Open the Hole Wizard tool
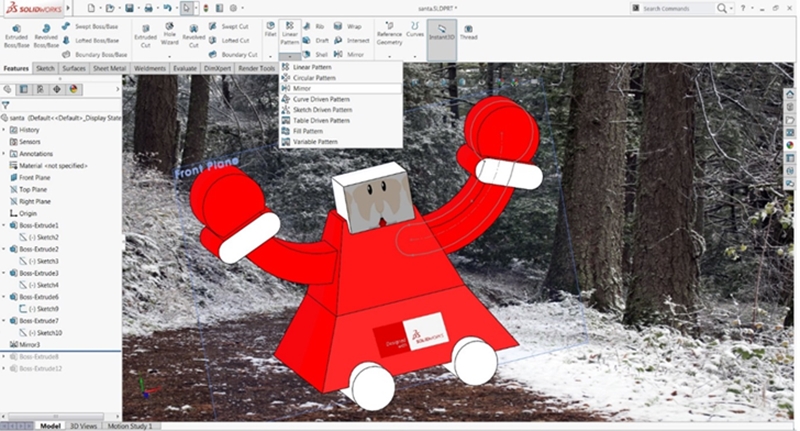800x431 pixels. pyautogui.click(x=169, y=34)
